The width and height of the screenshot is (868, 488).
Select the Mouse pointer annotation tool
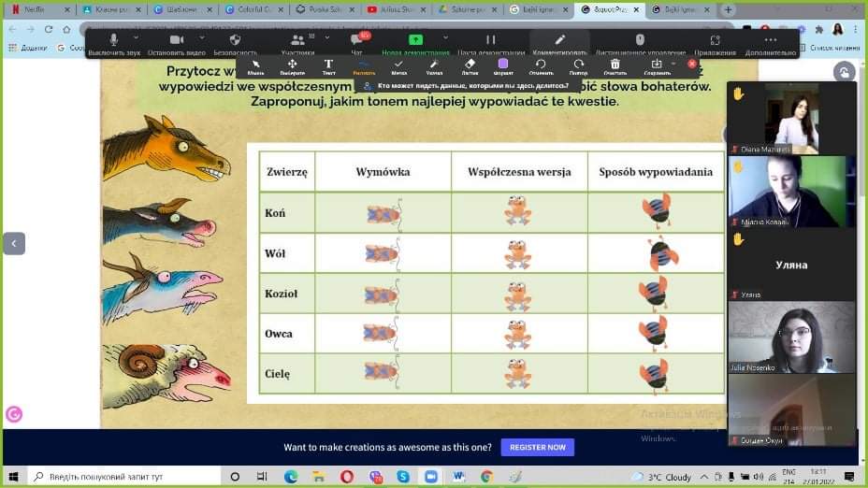255,67
